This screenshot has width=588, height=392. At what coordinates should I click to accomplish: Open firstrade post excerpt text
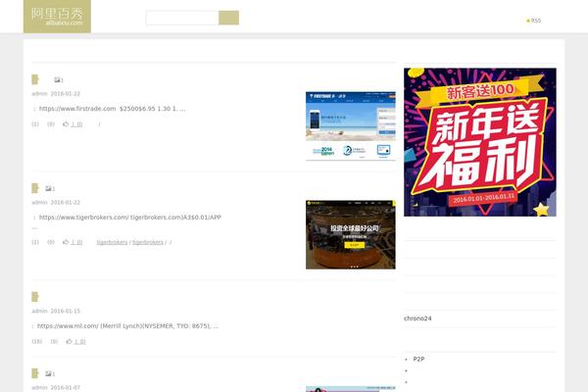tap(109, 109)
